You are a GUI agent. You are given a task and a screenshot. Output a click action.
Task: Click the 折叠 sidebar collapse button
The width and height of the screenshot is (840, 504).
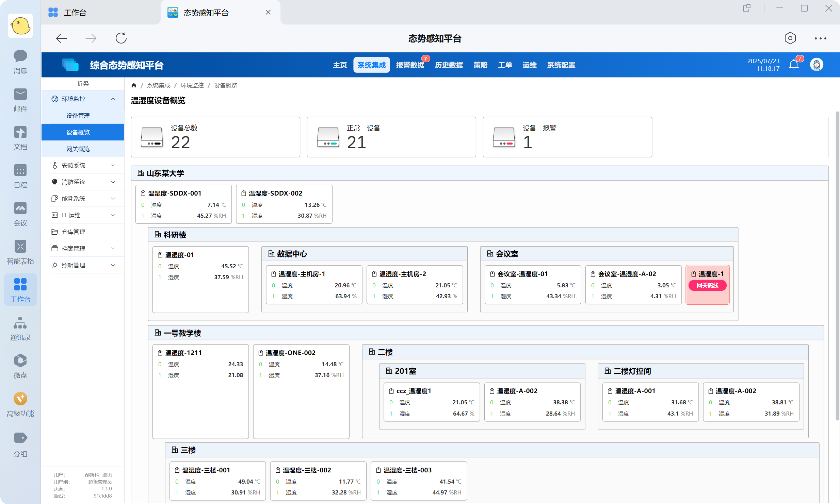[83, 83]
